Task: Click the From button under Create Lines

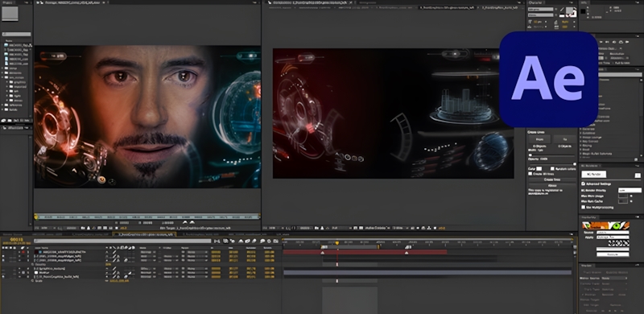Action: pos(539,139)
